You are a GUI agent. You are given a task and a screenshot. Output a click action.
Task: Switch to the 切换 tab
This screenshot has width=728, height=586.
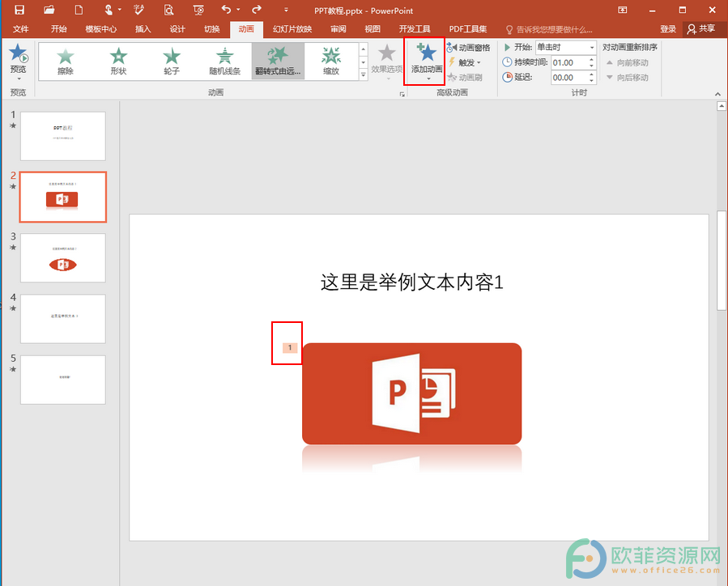(x=211, y=29)
